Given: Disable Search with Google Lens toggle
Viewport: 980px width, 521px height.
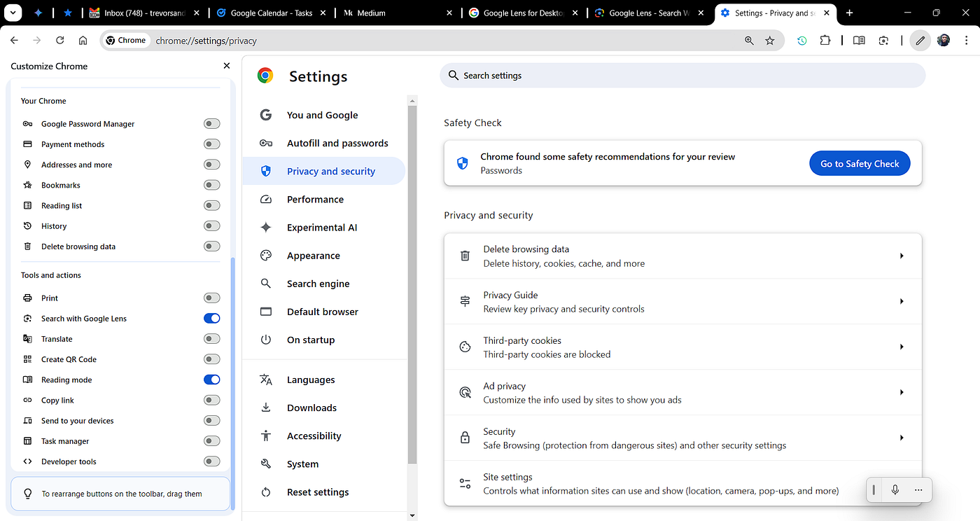Looking at the screenshot, I should tap(211, 319).
